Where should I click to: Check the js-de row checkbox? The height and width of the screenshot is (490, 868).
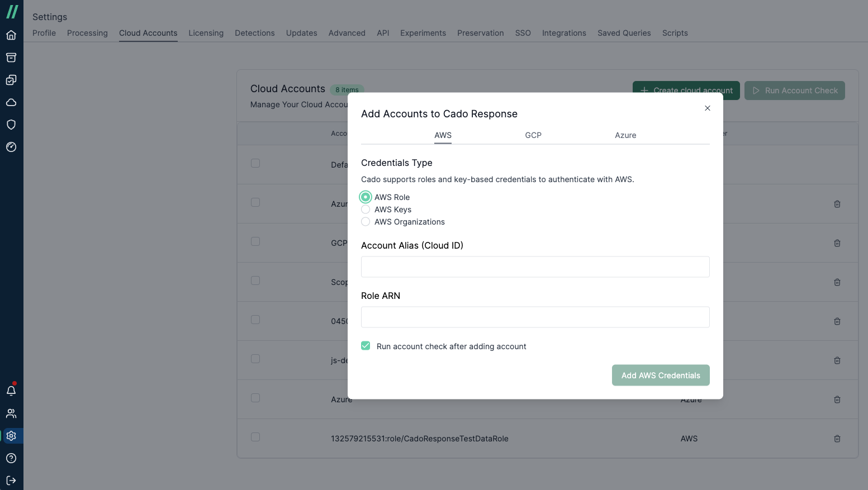(x=255, y=359)
